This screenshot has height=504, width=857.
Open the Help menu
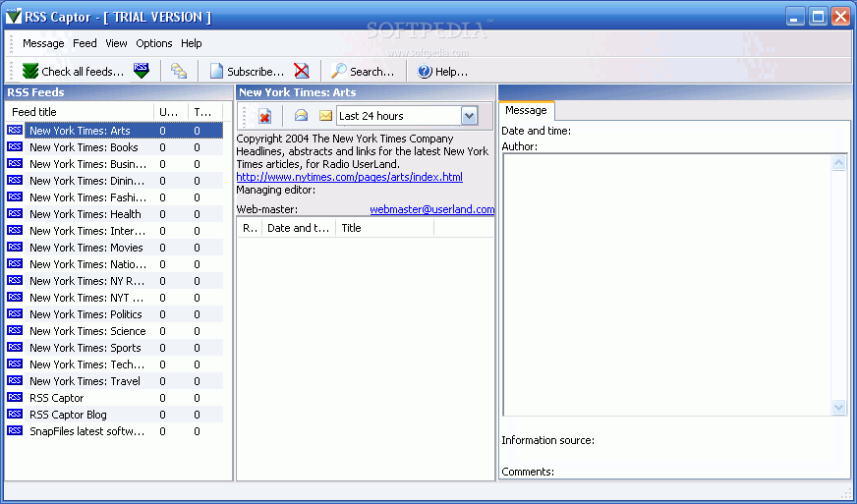(192, 43)
